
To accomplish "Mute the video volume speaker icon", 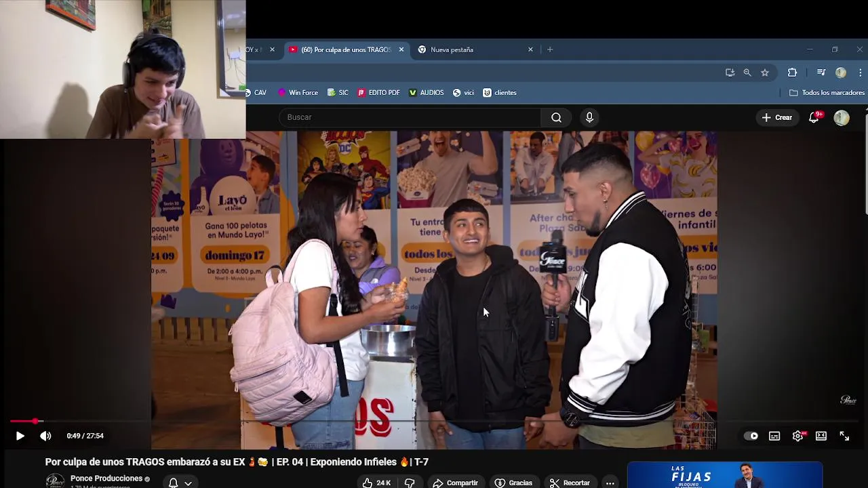I will tap(45, 436).
